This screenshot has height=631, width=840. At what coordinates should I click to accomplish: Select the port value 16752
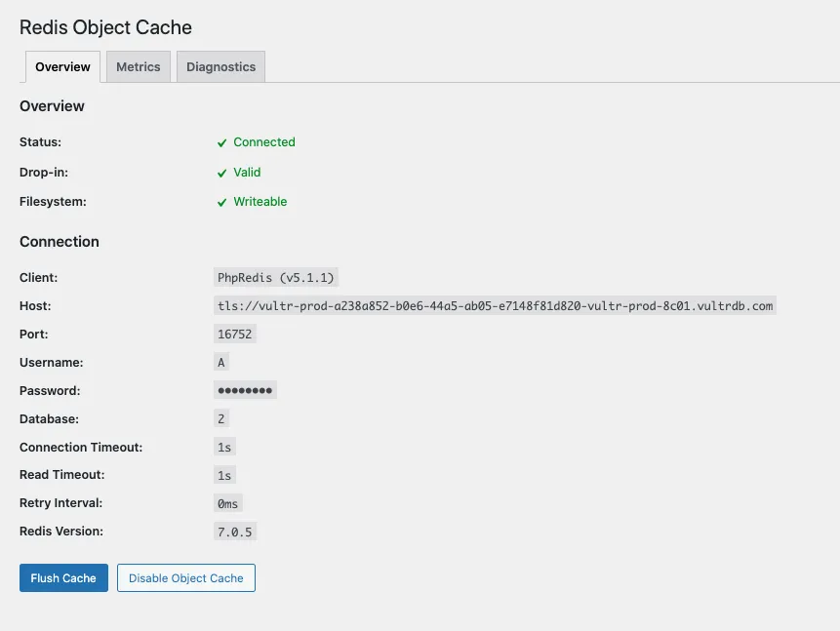click(235, 335)
